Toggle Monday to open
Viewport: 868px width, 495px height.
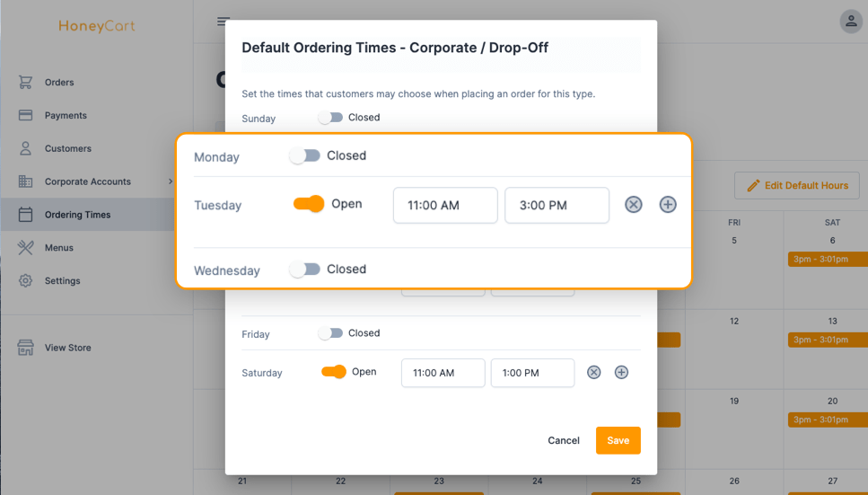(304, 155)
